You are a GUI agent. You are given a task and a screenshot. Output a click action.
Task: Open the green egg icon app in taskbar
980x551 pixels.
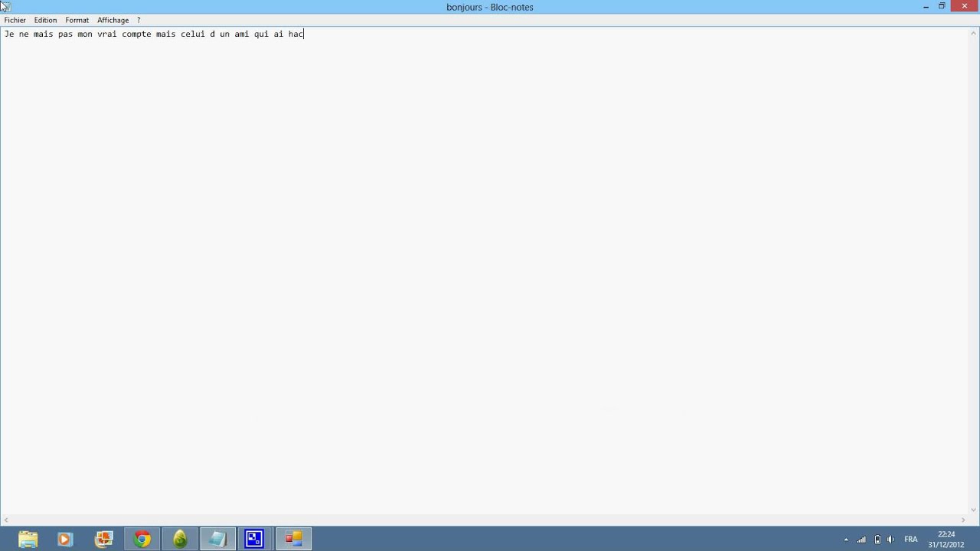tap(180, 539)
